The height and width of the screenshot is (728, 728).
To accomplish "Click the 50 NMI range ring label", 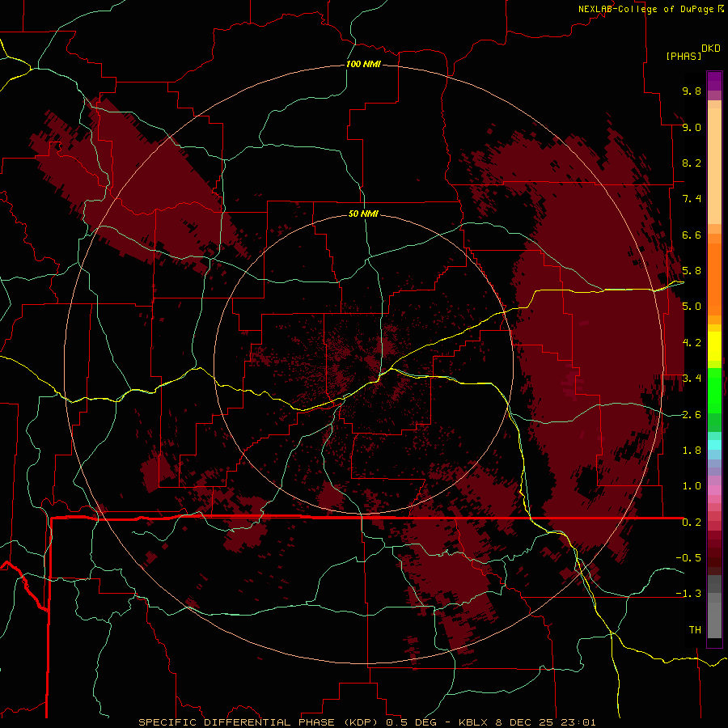I will (363, 214).
